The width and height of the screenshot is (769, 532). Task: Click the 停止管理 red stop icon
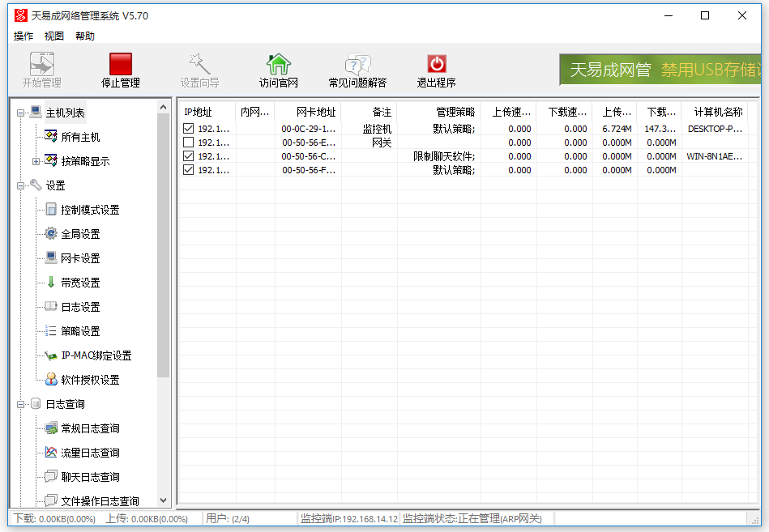pos(121,64)
